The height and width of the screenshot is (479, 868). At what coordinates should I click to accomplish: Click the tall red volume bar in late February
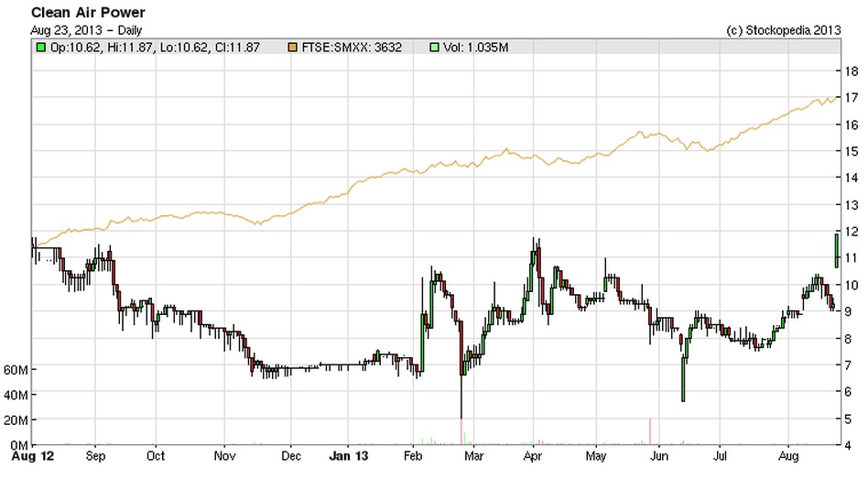461,432
